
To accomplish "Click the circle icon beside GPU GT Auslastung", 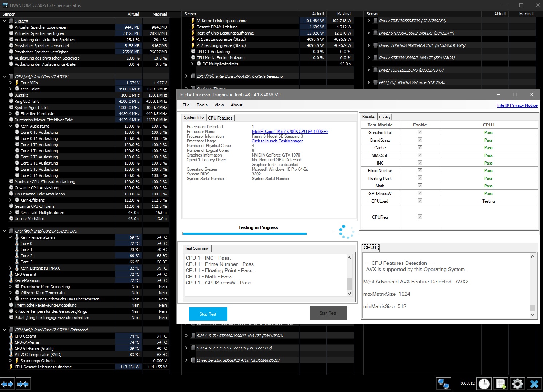I will [x=193, y=52].
